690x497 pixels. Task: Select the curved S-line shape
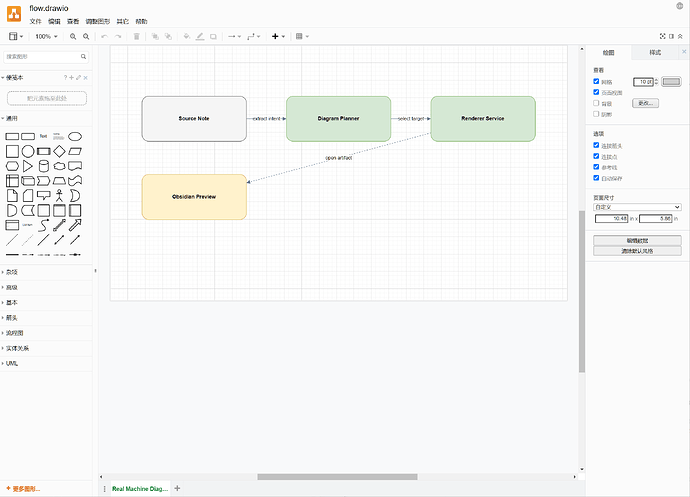coord(44,225)
